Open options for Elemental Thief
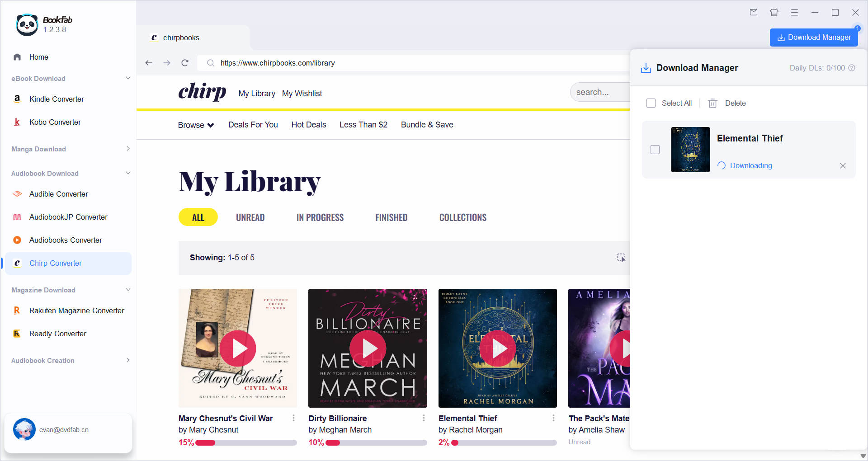 pos(553,418)
